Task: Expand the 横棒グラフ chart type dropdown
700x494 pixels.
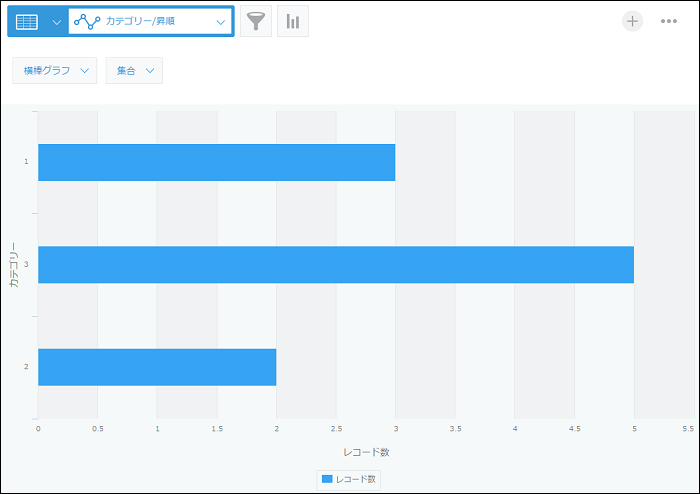Action: (55, 70)
